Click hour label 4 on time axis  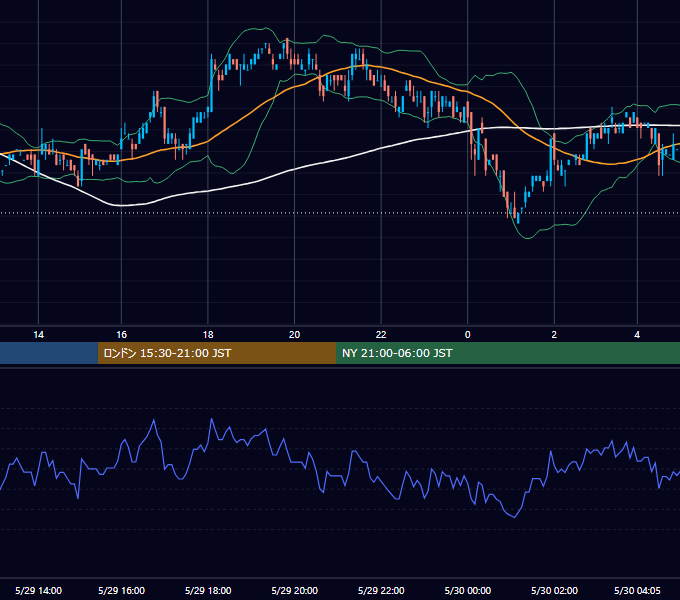click(637, 335)
